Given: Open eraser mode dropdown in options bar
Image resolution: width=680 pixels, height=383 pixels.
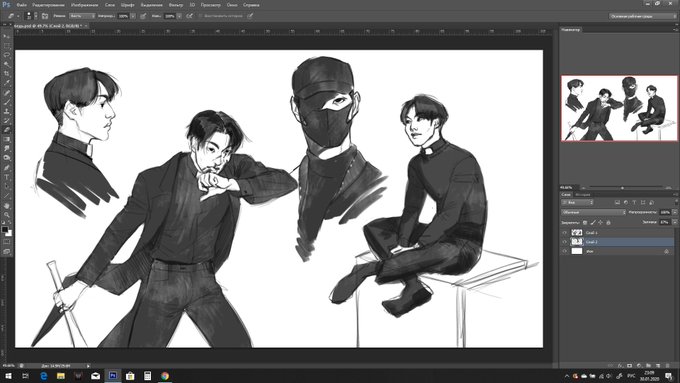Looking at the screenshot, I should pyautogui.click(x=82, y=16).
